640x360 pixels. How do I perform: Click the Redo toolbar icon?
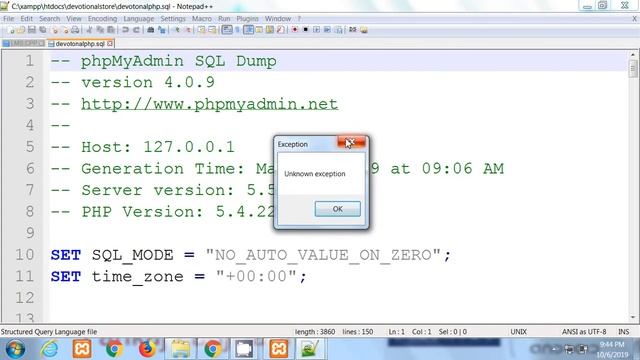(x=137, y=30)
